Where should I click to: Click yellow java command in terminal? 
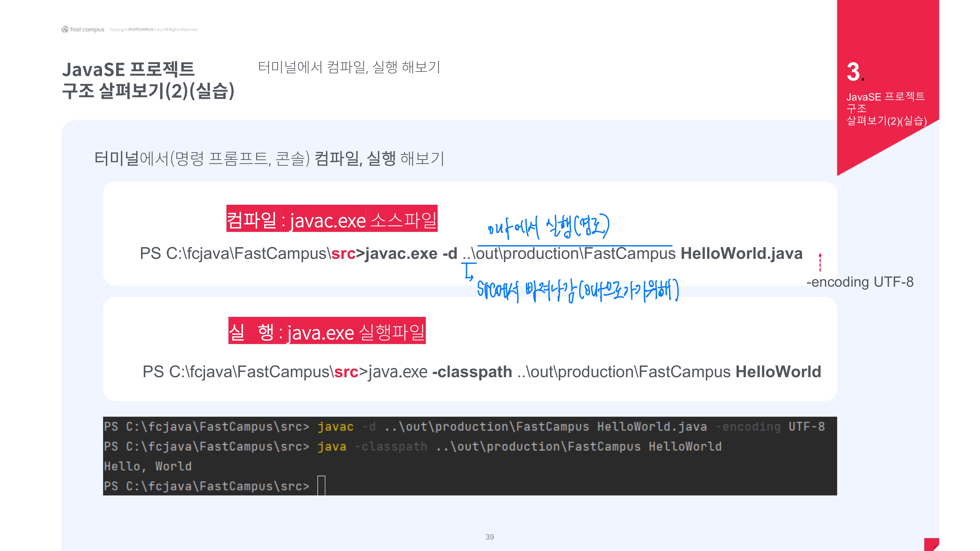pyautogui.click(x=332, y=446)
